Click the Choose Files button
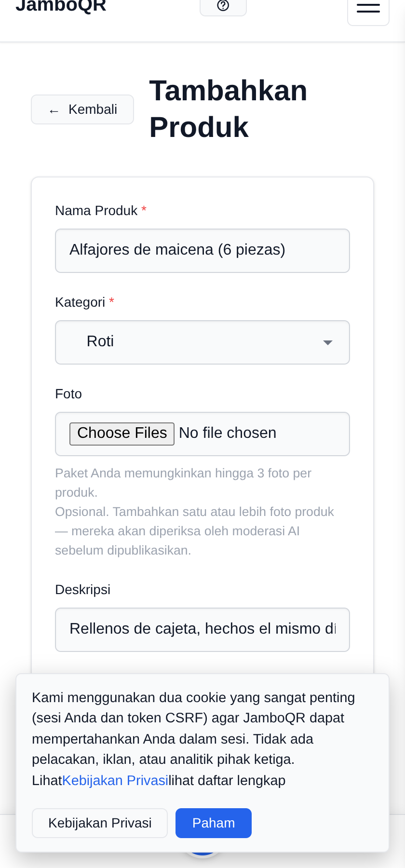Screen dimensions: 405x868 (x=122, y=434)
